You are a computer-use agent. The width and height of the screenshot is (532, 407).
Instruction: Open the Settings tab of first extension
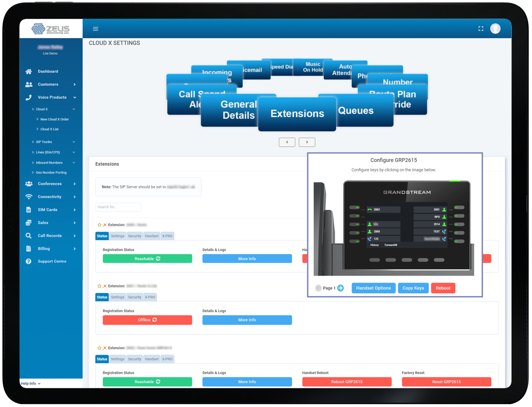pos(118,236)
